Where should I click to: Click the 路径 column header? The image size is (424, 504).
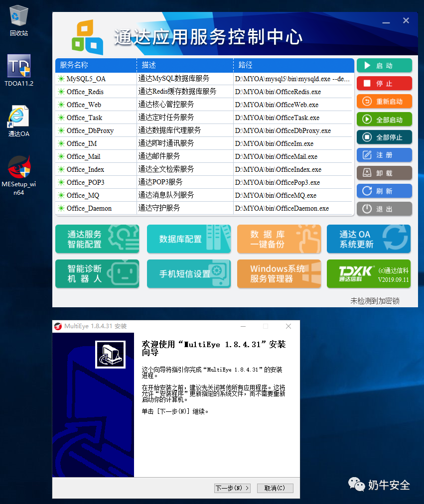pyautogui.click(x=294, y=65)
